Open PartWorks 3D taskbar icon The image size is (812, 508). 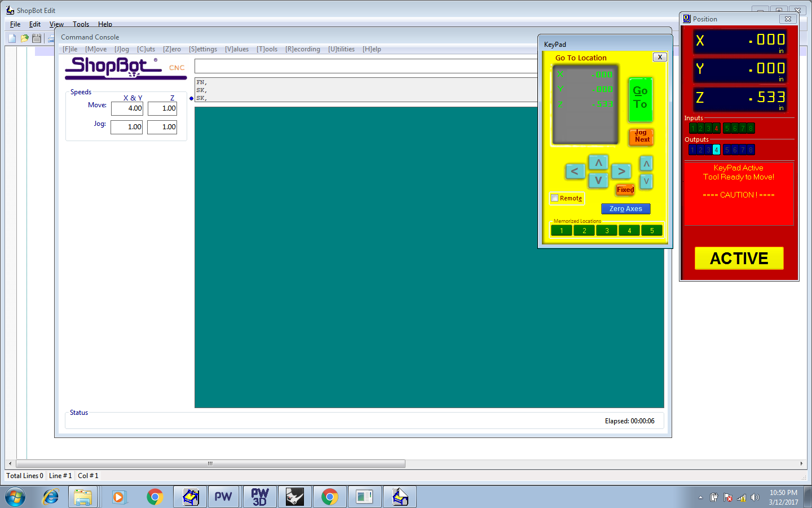coord(259,497)
